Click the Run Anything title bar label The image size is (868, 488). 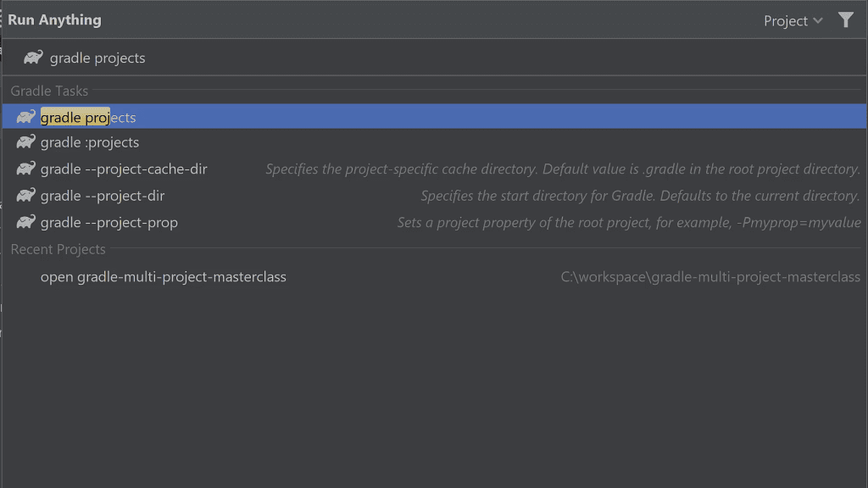click(x=54, y=19)
